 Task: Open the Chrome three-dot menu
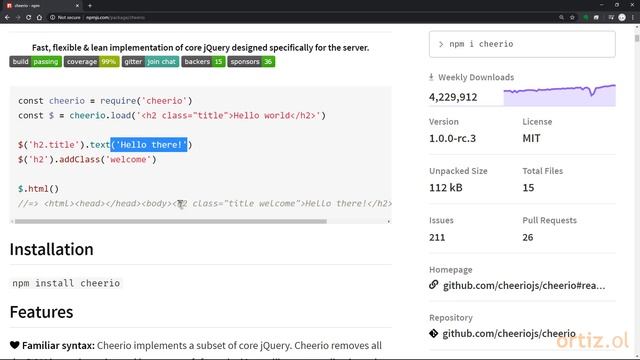633,18
